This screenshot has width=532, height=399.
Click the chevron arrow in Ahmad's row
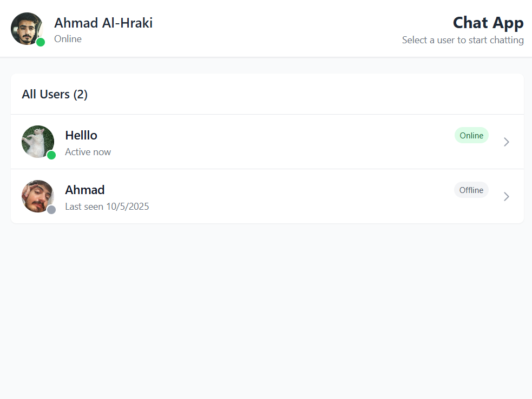507,196
